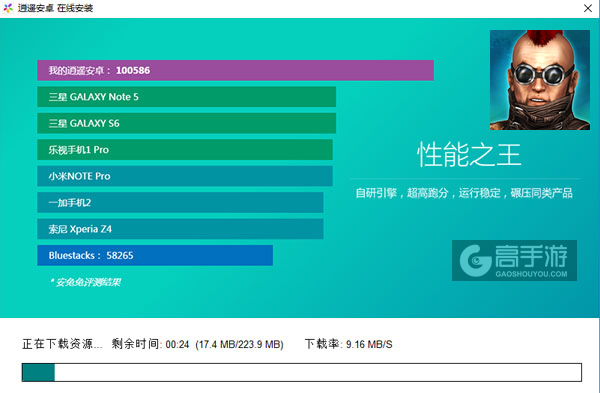Click the 逍遥安卓 app icon in title bar
600x393 pixels.
tap(8, 8)
